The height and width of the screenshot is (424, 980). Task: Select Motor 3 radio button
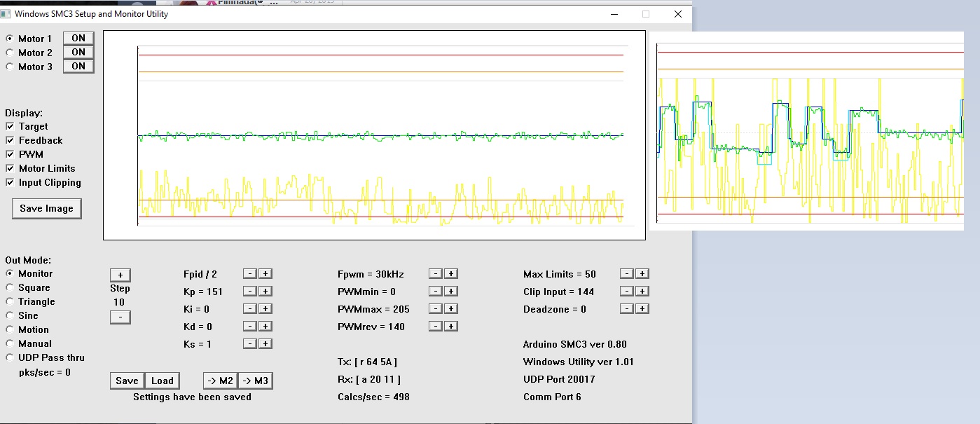(x=10, y=67)
